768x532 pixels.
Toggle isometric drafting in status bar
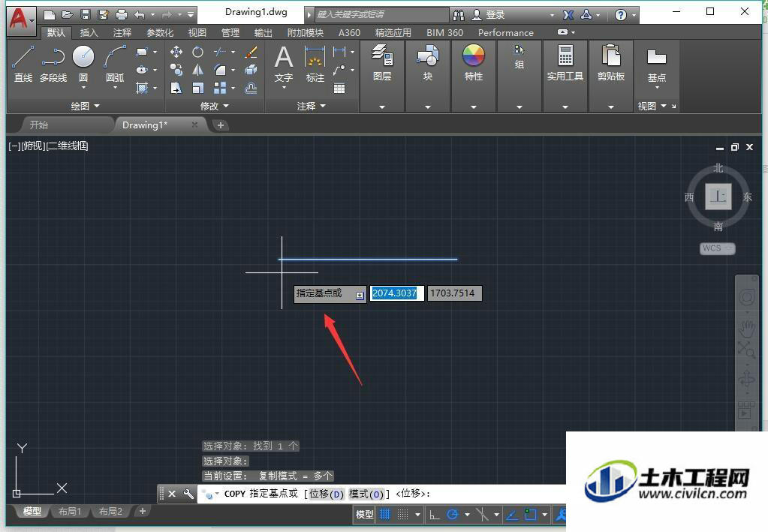(x=482, y=515)
